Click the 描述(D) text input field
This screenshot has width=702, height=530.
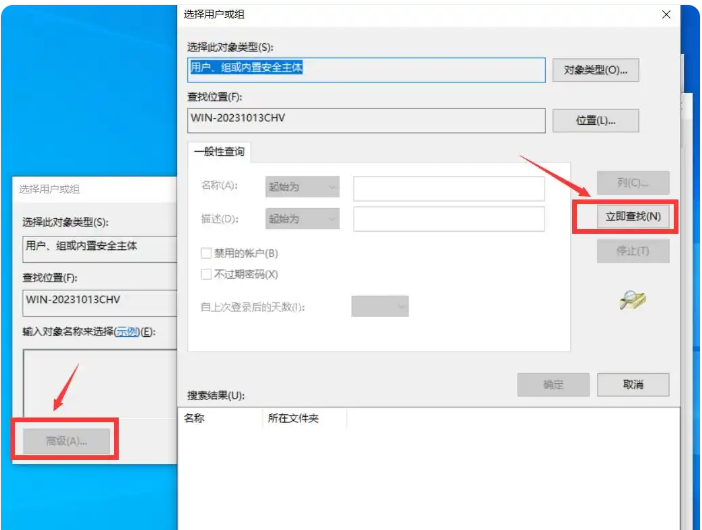(x=449, y=219)
